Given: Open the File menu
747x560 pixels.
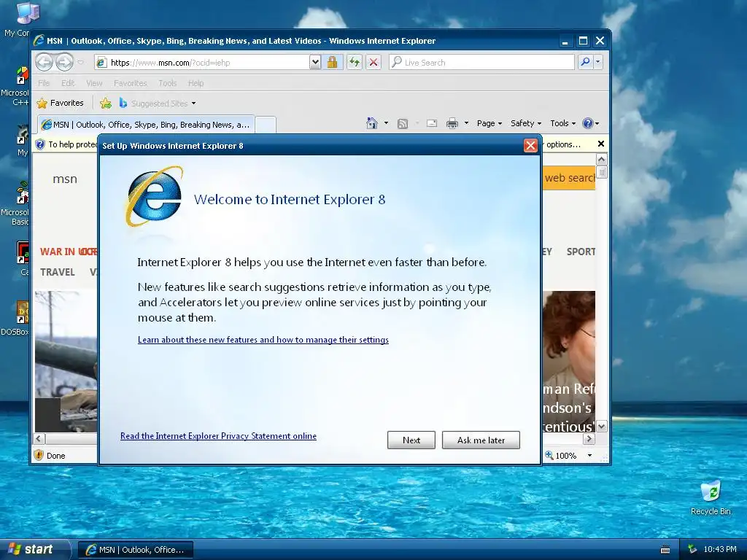Looking at the screenshot, I should pos(44,83).
